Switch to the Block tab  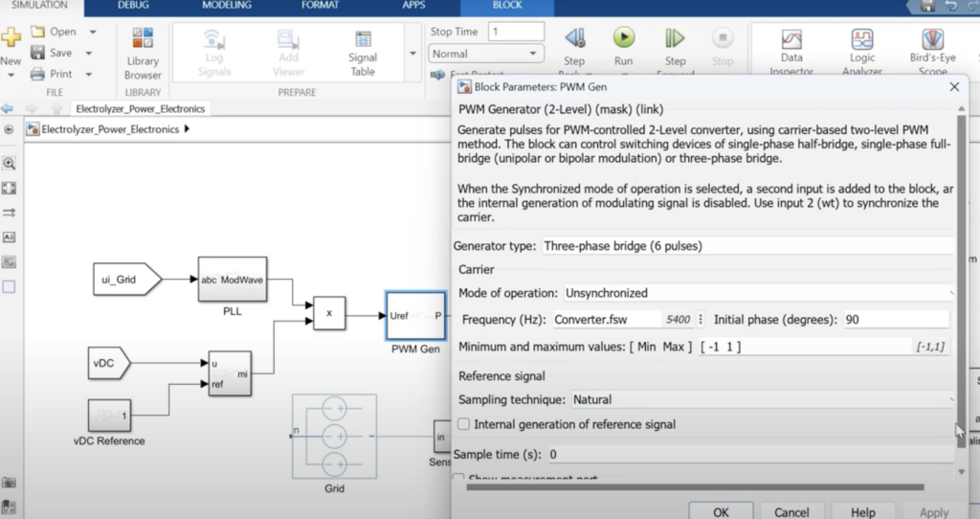[507, 5]
